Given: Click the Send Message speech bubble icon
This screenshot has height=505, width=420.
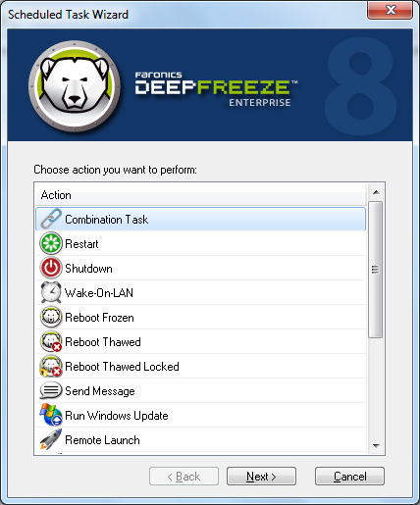Looking at the screenshot, I should [x=51, y=390].
